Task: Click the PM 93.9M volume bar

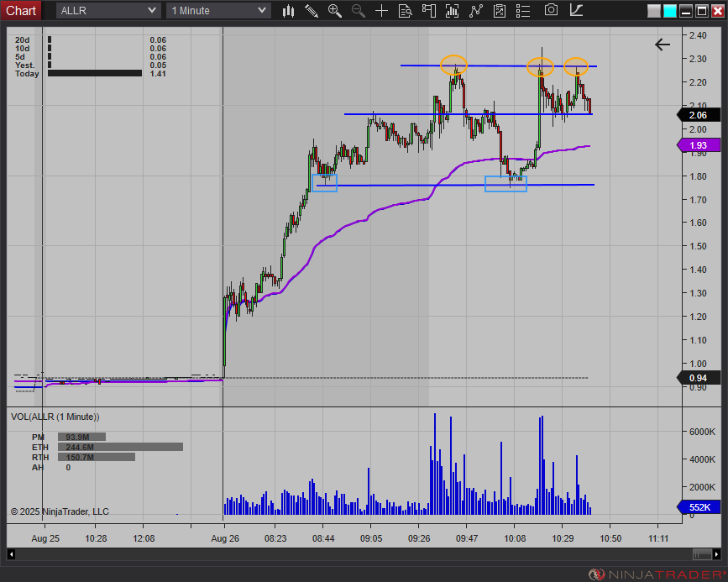Action: 81,437
